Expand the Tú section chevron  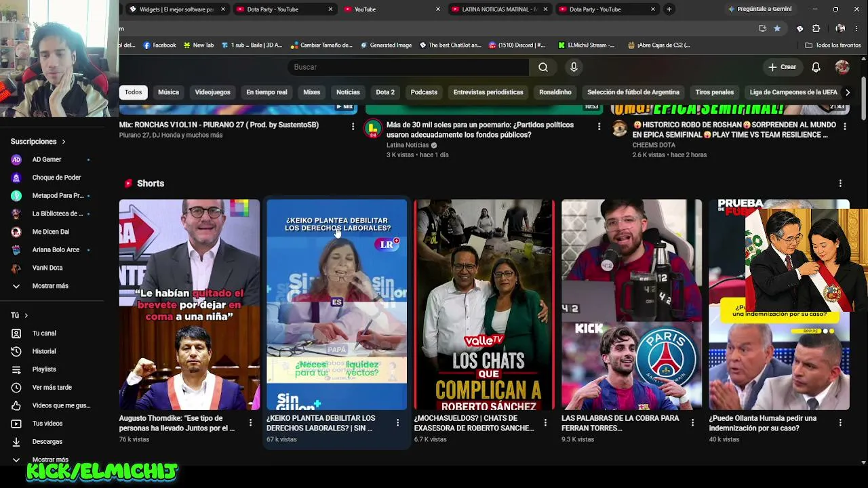(26, 315)
